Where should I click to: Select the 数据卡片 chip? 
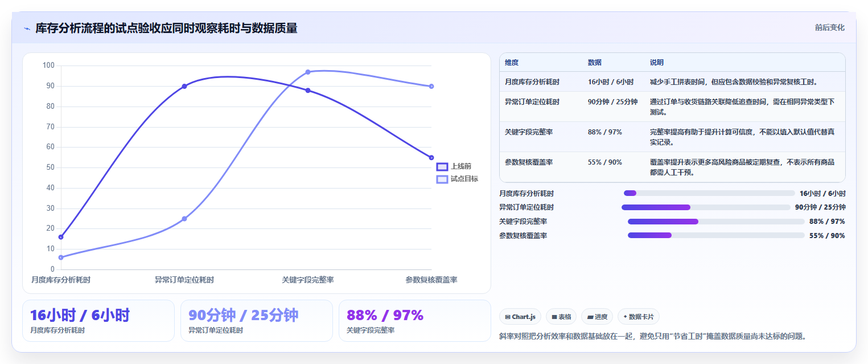click(639, 317)
